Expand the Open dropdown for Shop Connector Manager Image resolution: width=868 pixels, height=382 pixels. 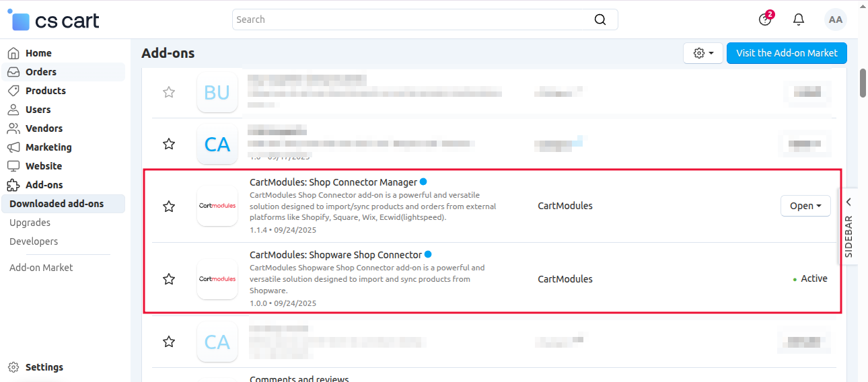point(805,206)
